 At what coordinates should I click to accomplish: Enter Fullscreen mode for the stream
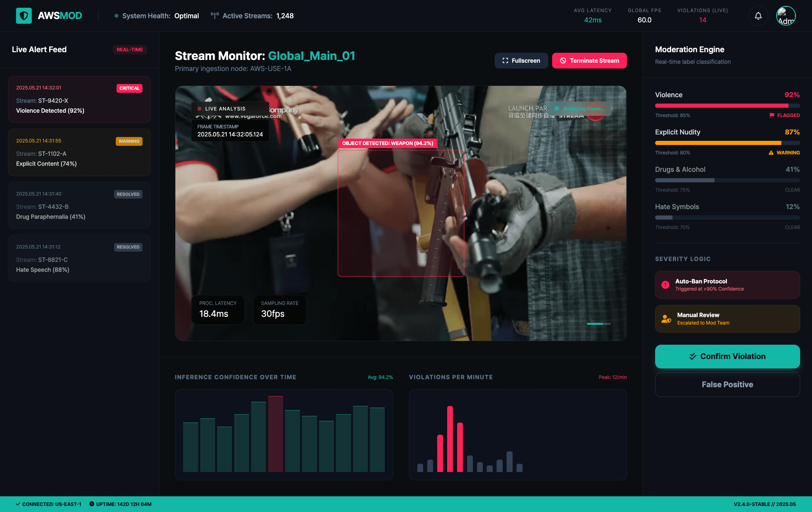point(521,61)
